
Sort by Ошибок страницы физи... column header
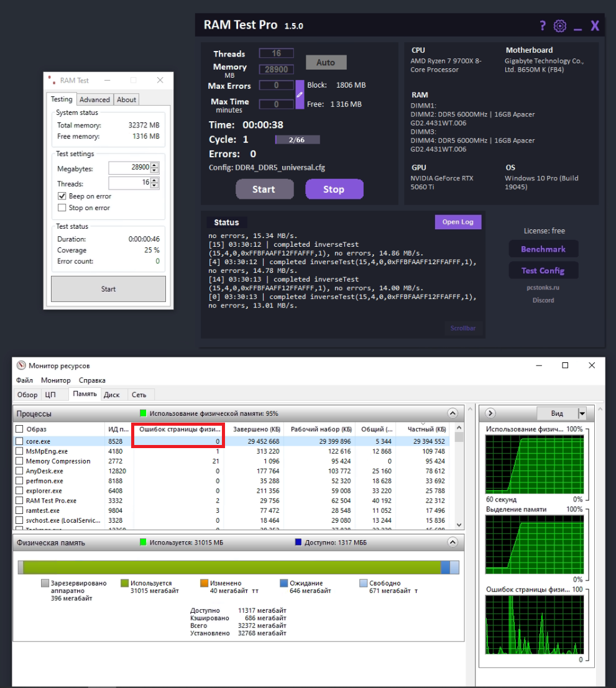(x=179, y=429)
